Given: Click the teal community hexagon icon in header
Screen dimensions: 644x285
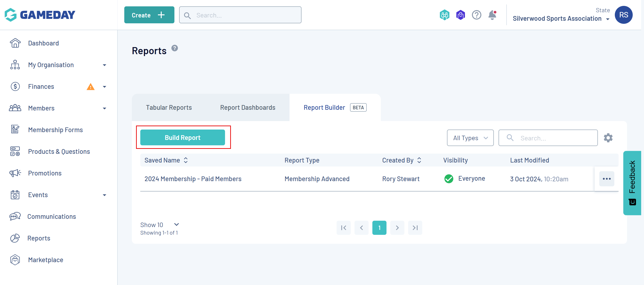Looking at the screenshot, I should tap(444, 15).
